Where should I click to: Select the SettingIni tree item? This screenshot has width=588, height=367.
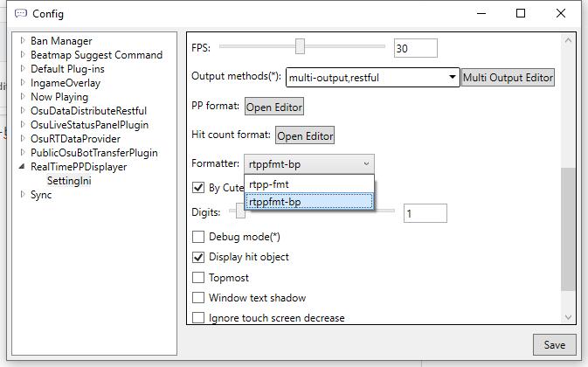(69, 181)
